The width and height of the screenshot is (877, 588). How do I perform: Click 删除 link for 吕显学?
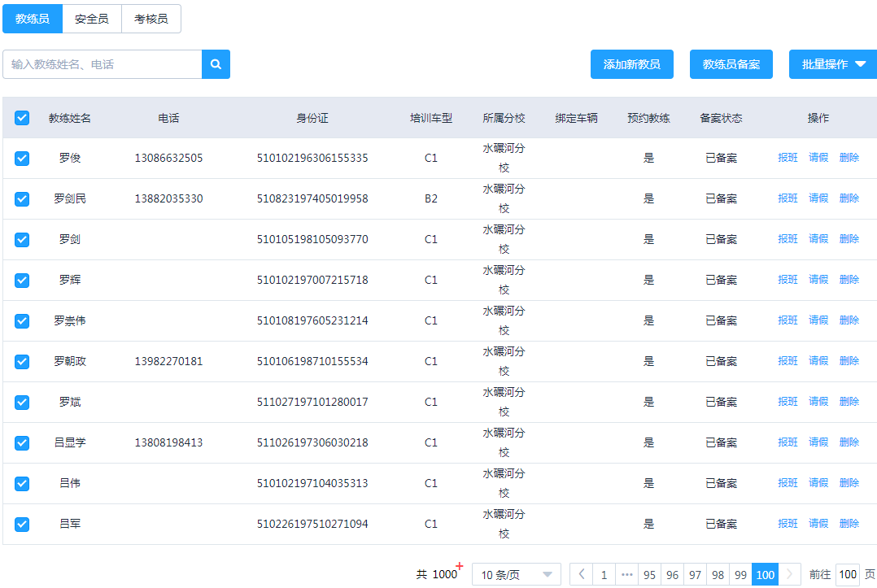point(849,442)
